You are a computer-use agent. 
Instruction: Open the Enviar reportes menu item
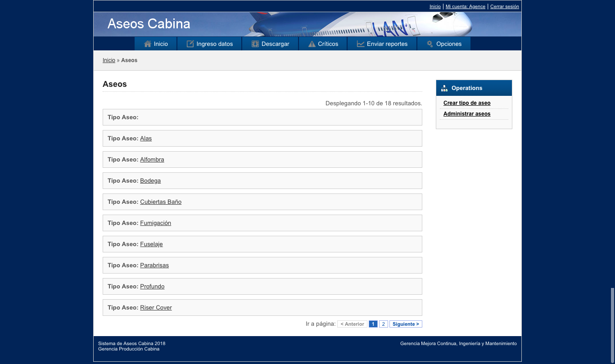[382, 44]
